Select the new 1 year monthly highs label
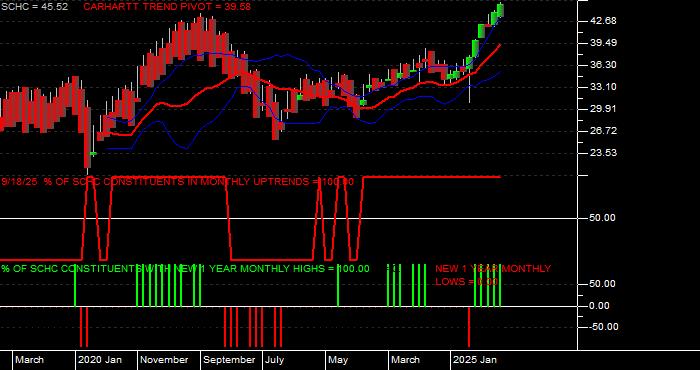 185,269
